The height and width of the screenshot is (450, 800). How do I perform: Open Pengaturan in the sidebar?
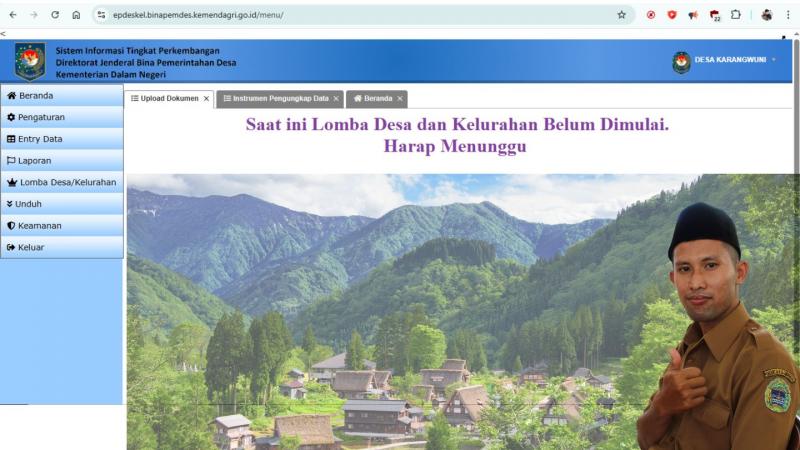point(62,117)
